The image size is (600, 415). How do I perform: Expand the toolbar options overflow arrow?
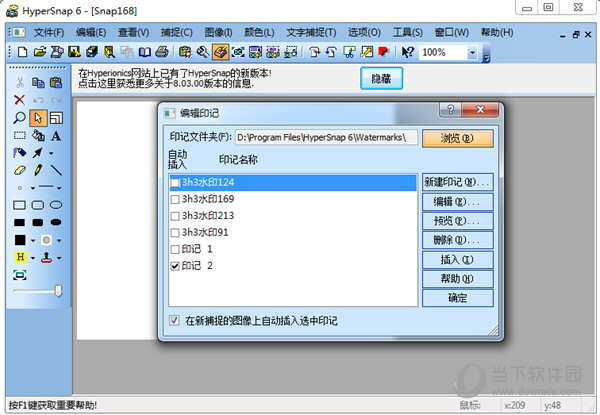(x=486, y=59)
